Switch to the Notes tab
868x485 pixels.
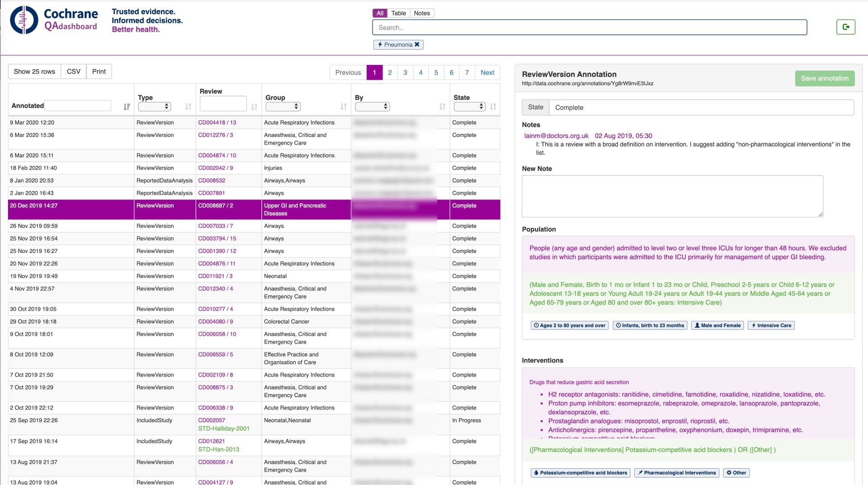(421, 13)
